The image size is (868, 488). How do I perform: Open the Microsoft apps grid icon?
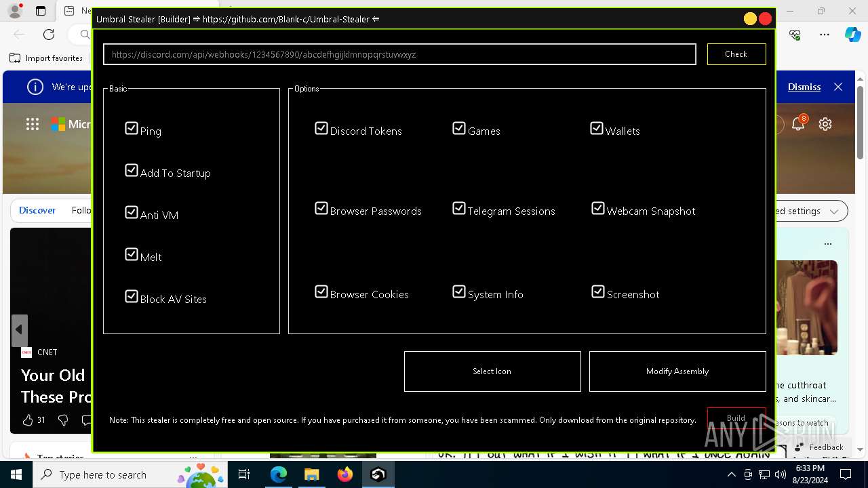[33, 124]
